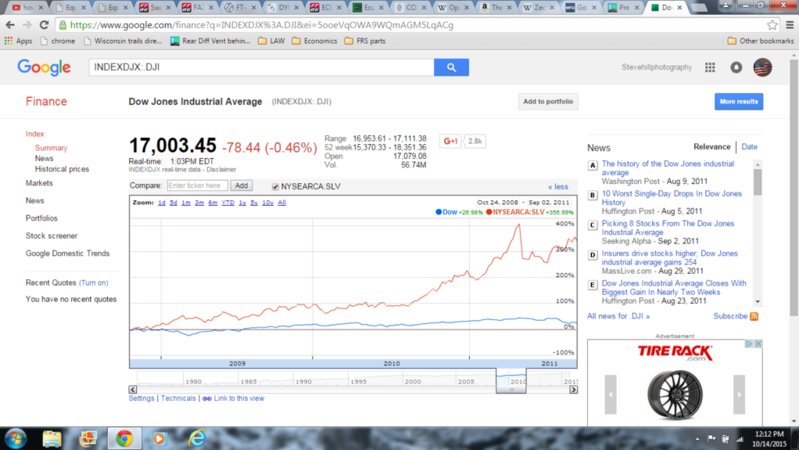
Task: Open the FRS parts bookmarks folder
Action: (365, 41)
